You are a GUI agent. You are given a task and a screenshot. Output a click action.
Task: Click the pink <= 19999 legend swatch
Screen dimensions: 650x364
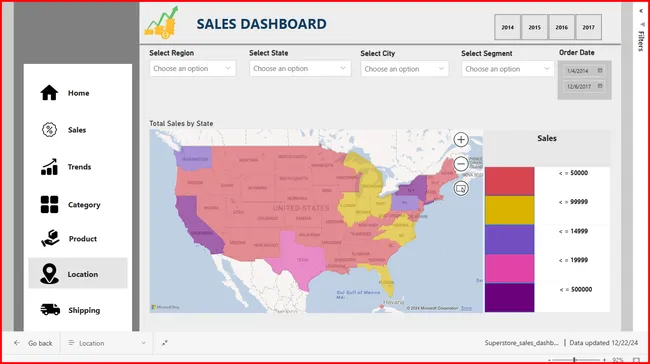point(509,268)
